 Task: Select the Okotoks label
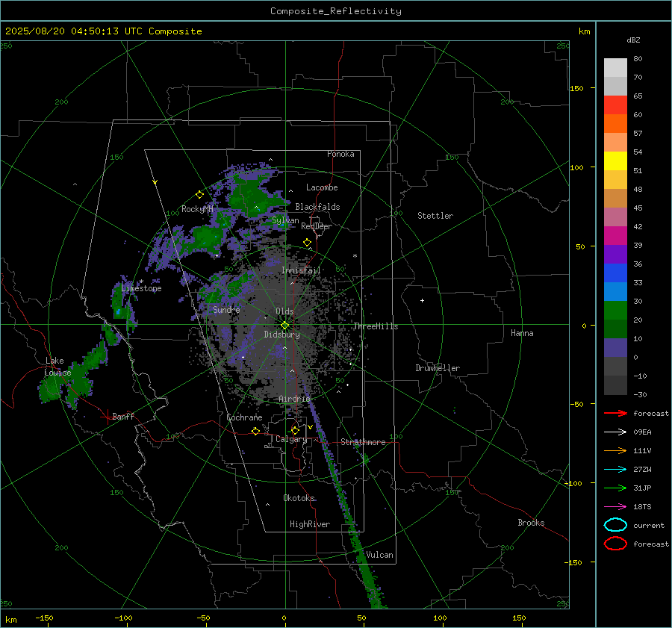pos(299,497)
